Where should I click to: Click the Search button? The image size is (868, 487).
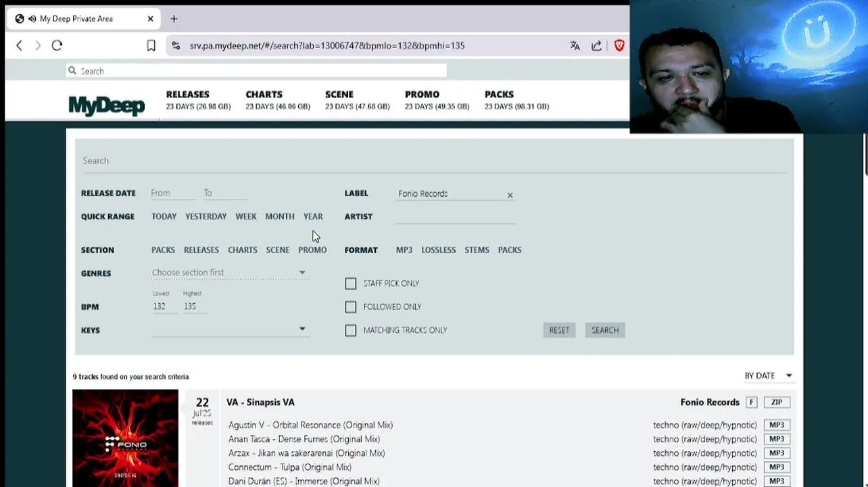coord(605,330)
